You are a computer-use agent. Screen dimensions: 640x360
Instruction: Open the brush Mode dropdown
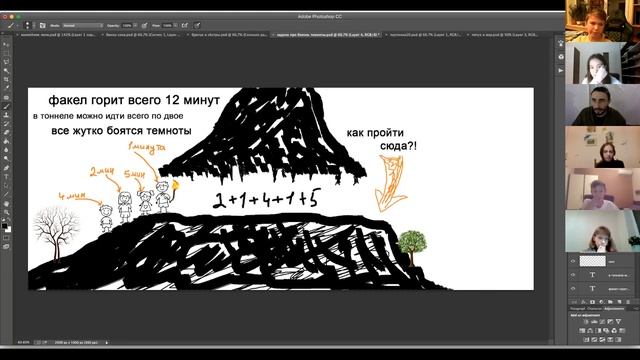pyautogui.click(x=82, y=25)
